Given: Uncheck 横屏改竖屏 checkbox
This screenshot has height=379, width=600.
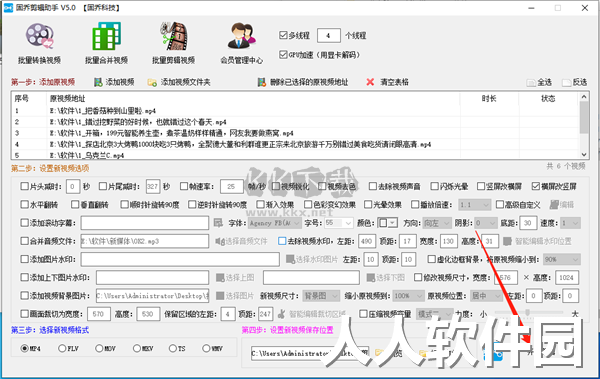Looking at the screenshot, I should pos(536,186).
